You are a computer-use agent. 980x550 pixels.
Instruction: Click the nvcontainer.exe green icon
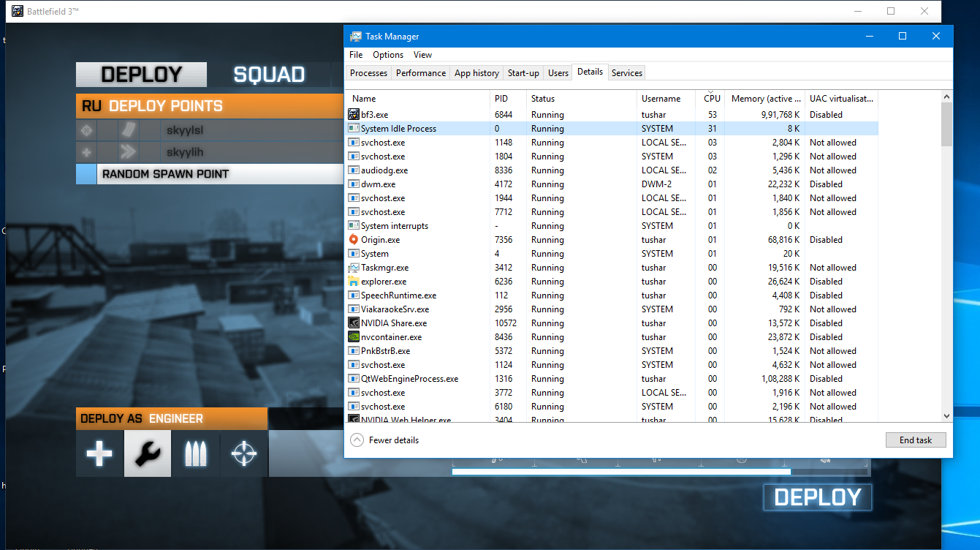354,337
